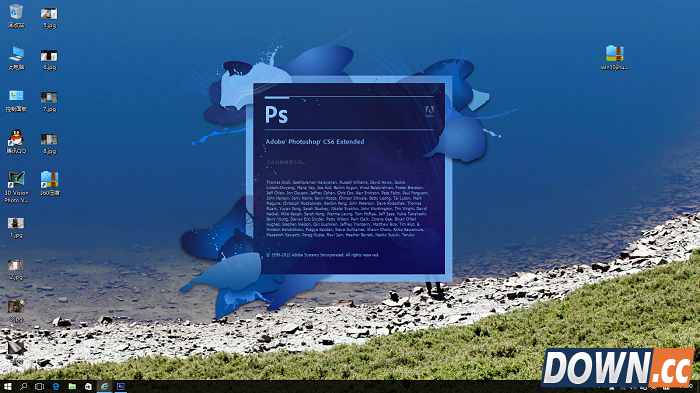This screenshot has height=393, width=700.
Task: Select the Recycle Bin desktop icon
Action: click(x=16, y=16)
